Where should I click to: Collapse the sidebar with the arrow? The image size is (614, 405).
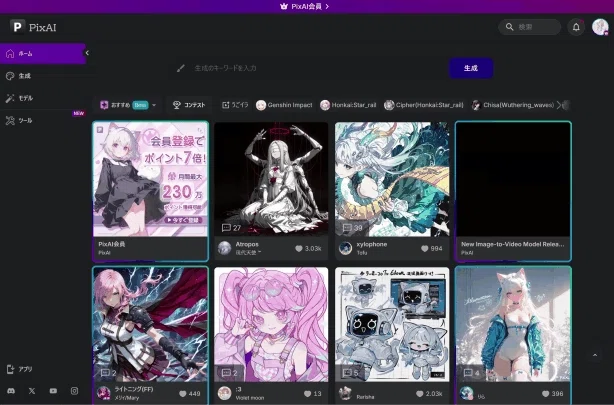point(87,53)
